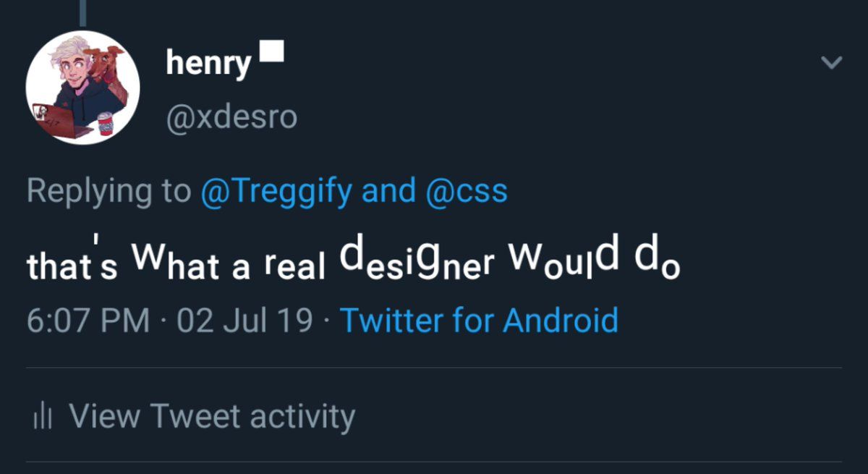Image resolution: width=868 pixels, height=474 pixels.
Task: Click the display name "henry"
Action: click(208, 64)
